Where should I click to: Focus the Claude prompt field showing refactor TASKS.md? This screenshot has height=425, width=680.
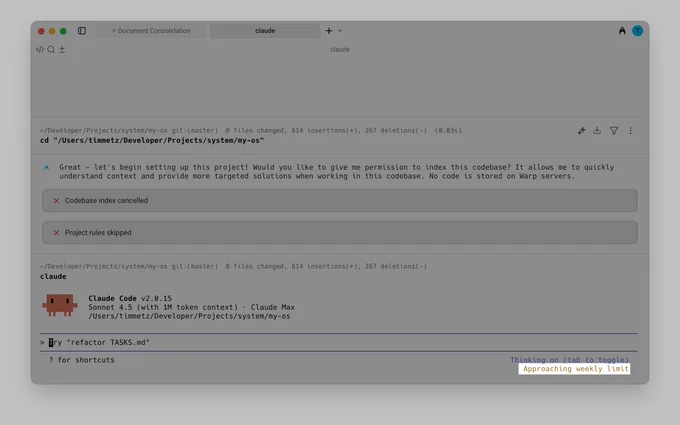tap(339, 342)
